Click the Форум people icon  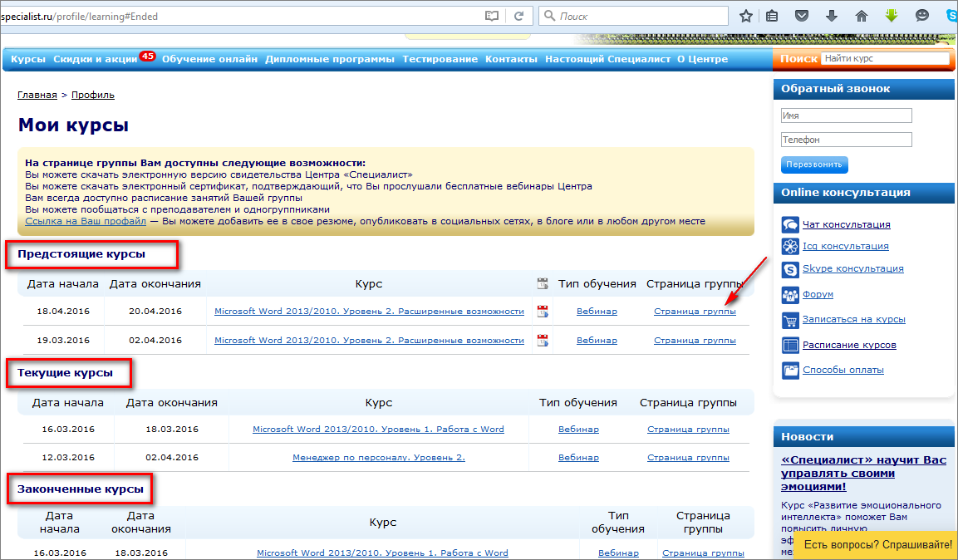point(790,294)
